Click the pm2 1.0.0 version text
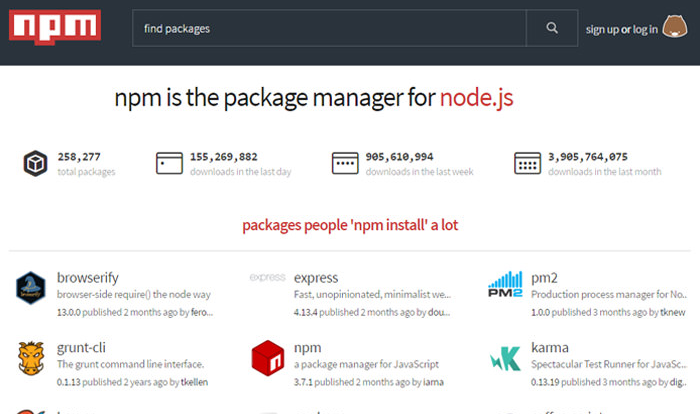Viewport: 700px width, 414px height. coord(541,313)
